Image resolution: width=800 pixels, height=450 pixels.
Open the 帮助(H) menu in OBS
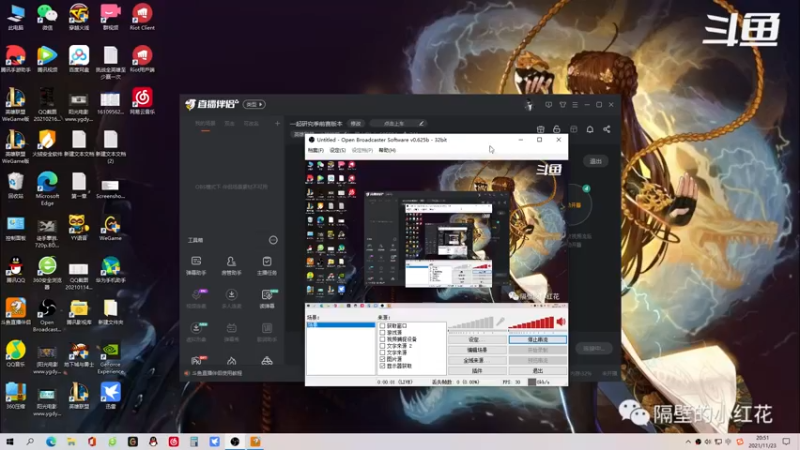(x=387, y=151)
